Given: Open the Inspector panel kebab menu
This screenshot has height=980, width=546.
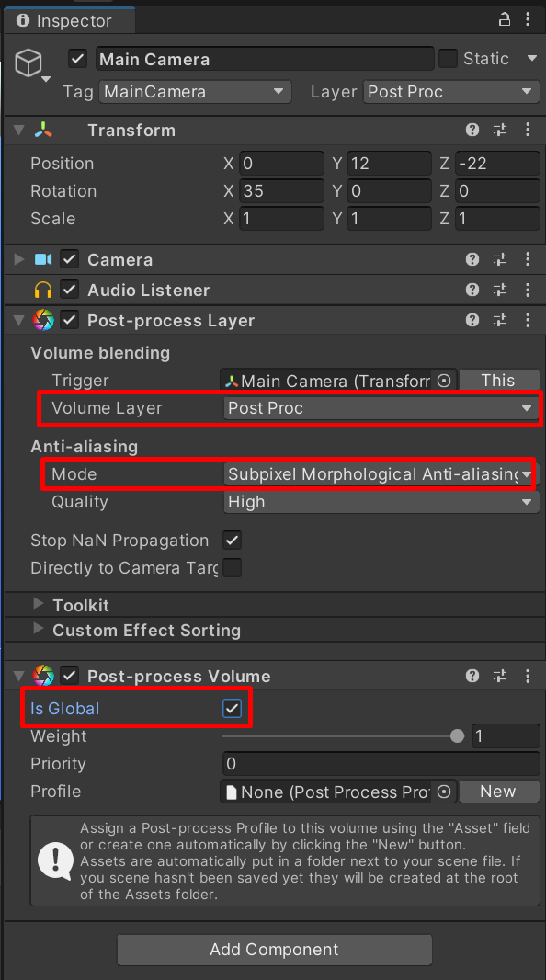Looking at the screenshot, I should (x=528, y=20).
